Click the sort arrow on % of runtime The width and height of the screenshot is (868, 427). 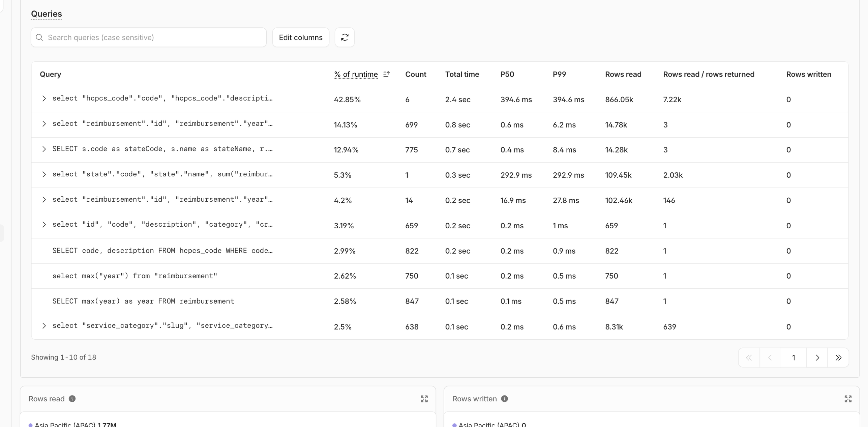click(x=387, y=74)
